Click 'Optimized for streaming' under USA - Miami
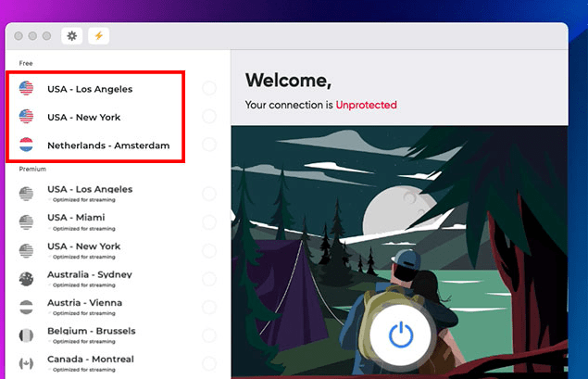The width and height of the screenshot is (588, 379). 84,229
